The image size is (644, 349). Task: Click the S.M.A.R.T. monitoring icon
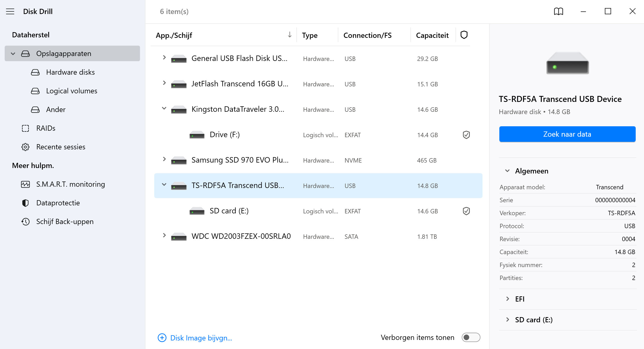point(25,184)
